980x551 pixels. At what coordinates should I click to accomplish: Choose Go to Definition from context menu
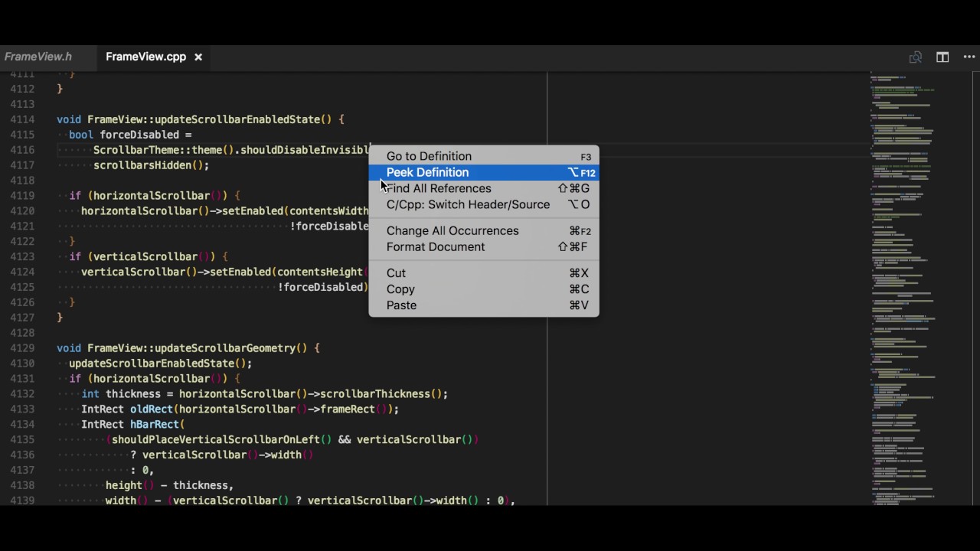click(484, 156)
